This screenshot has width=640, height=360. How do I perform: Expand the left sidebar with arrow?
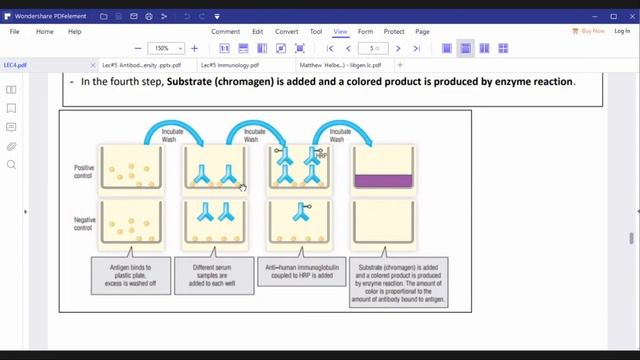click(x=25, y=212)
